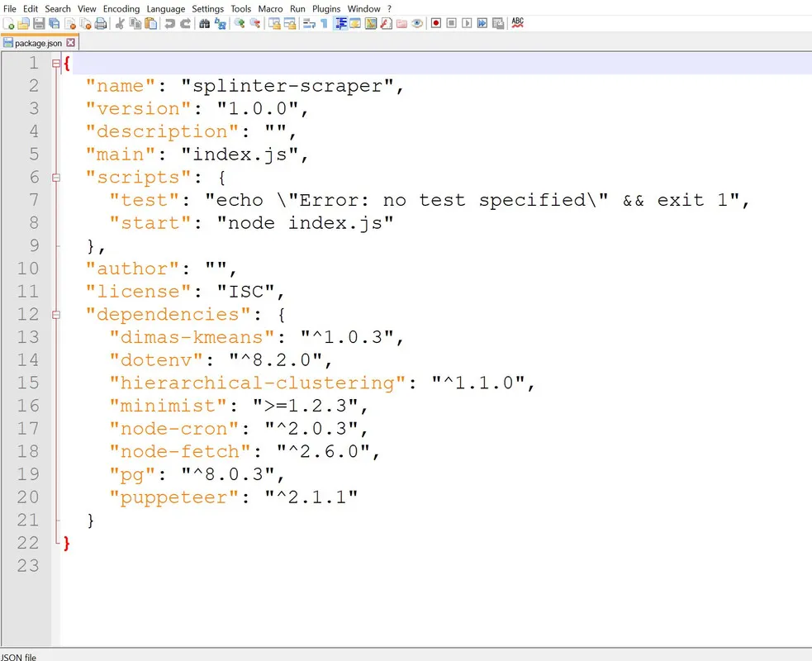Screen dimensions: 812x661
Task: Click the Close All documents toolbar icon
Action: pyautogui.click(x=85, y=23)
